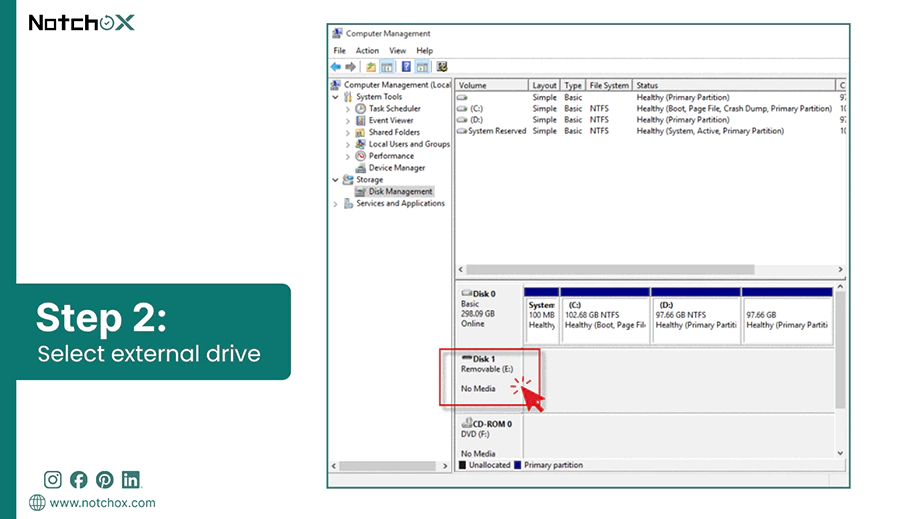The height and width of the screenshot is (519, 922).
Task: Select the System Reserved volume row
Action: pyautogui.click(x=650, y=131)
